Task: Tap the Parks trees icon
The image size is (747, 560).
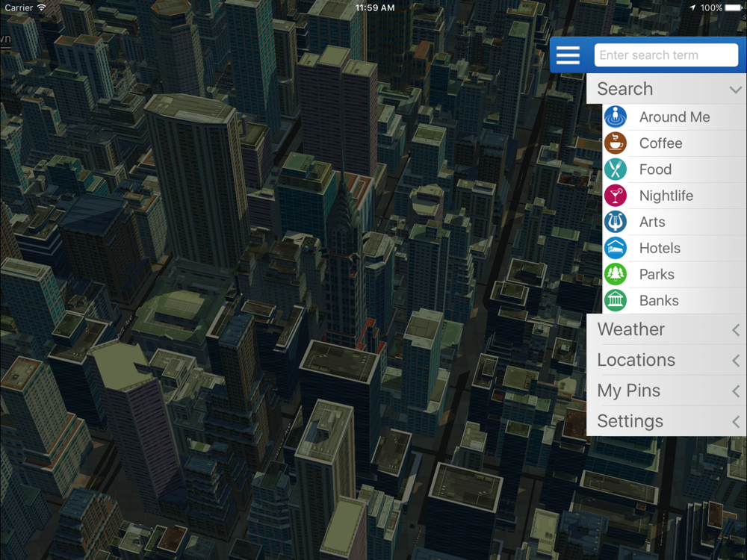Action: pyautogui.click(x=615, y=274)
